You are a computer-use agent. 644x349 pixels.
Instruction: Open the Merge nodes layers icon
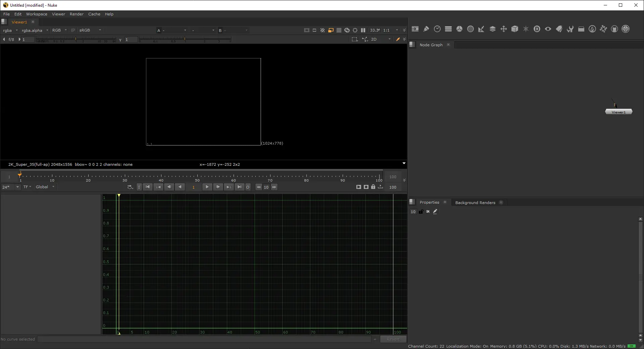493,29
